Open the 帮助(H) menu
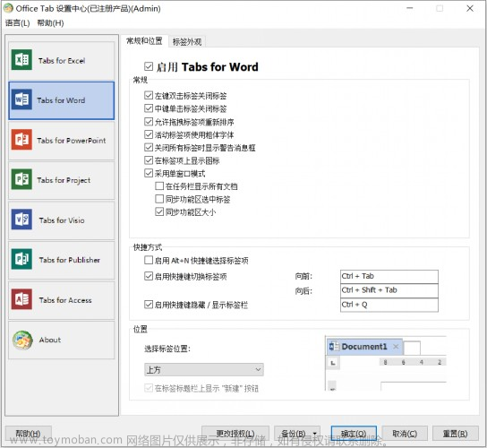Viewport: 487px width, 448px height. 50,23
